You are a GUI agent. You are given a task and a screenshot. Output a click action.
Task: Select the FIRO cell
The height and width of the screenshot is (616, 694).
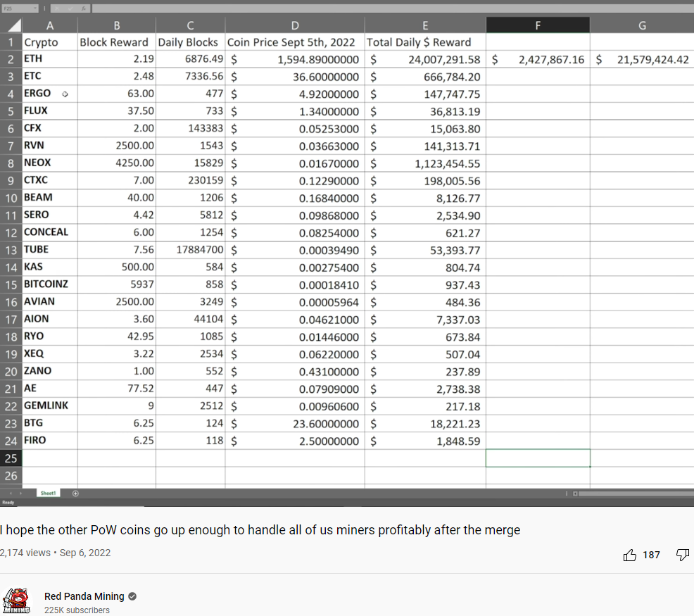point(50,441)
